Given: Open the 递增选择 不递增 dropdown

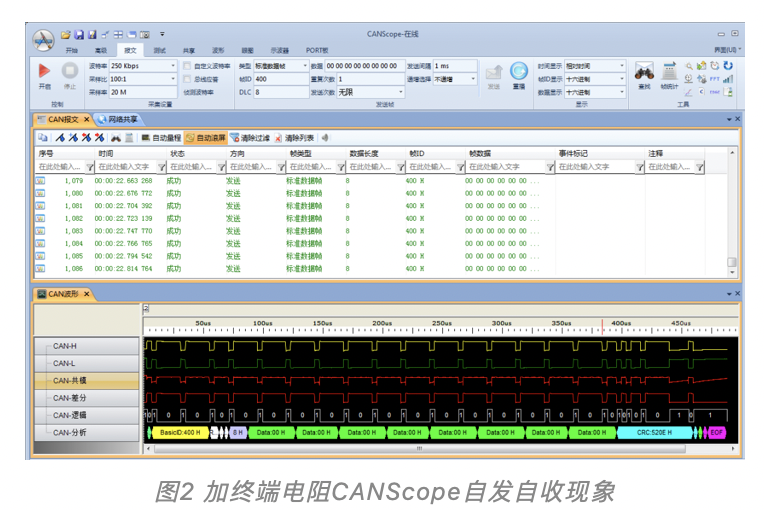Looking at the screenshot, I should click(x=473, y=79).
